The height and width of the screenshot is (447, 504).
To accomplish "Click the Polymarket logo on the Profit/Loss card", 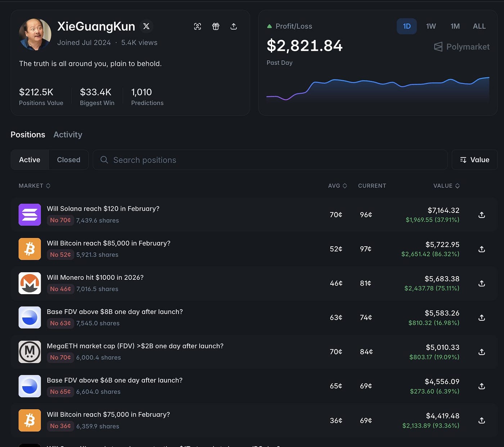I will coord(461,47).
